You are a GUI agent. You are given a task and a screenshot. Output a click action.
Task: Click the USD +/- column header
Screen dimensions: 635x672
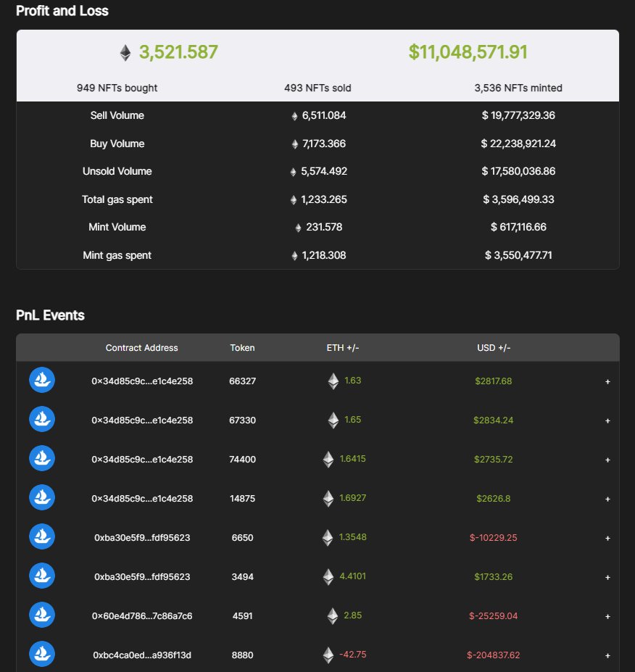point(494,347)
